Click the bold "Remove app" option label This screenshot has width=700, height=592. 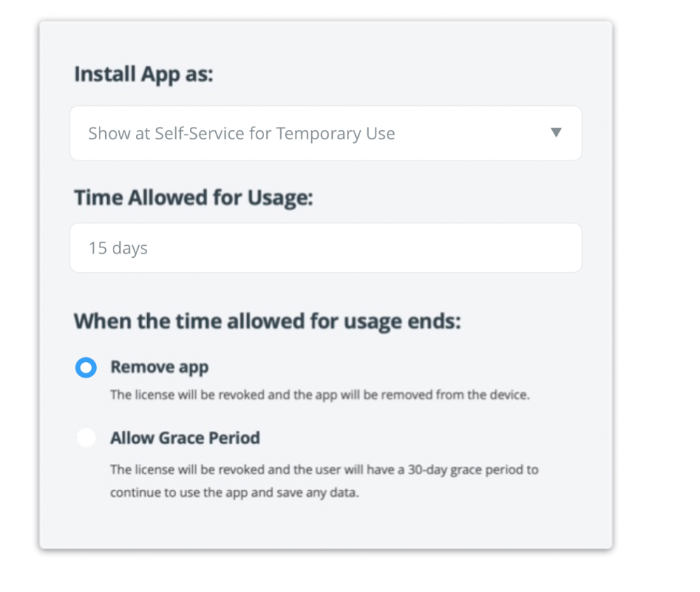pyautogui.click(x=159, y=367)
